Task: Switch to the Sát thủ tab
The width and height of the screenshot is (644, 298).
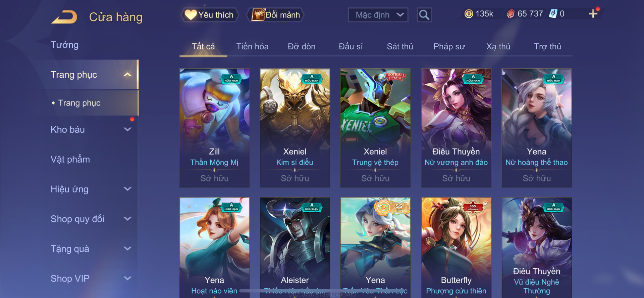Action: tap(400, 46)
